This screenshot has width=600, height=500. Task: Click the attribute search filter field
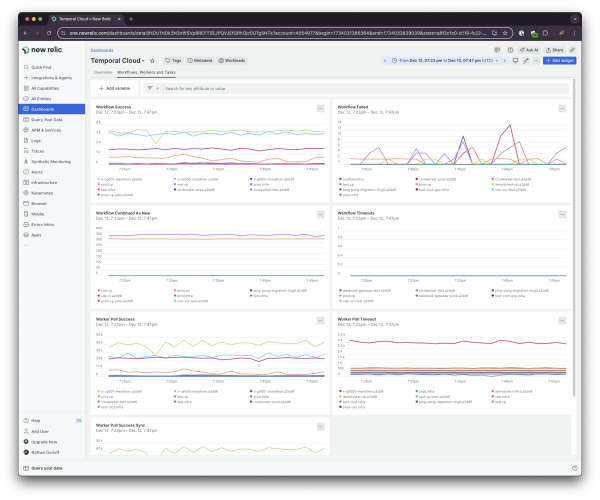point(250,88)
